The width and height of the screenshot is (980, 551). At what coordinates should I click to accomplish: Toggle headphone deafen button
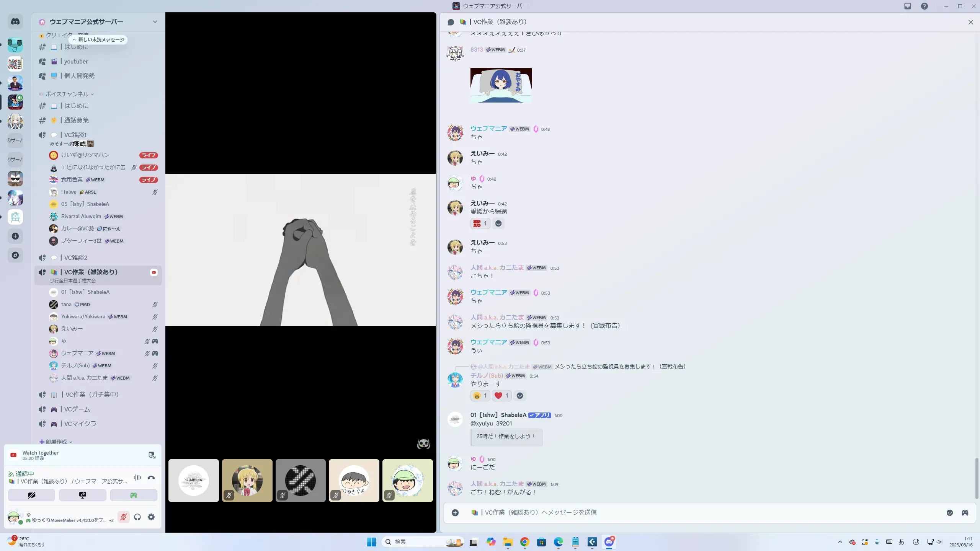137,517
